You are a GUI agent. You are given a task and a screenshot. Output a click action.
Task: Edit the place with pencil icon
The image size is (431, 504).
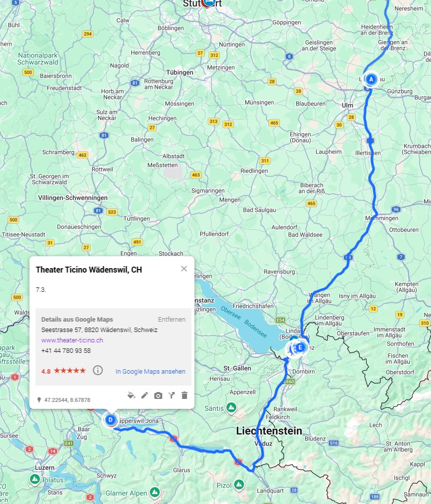click(x=145, y=395)
